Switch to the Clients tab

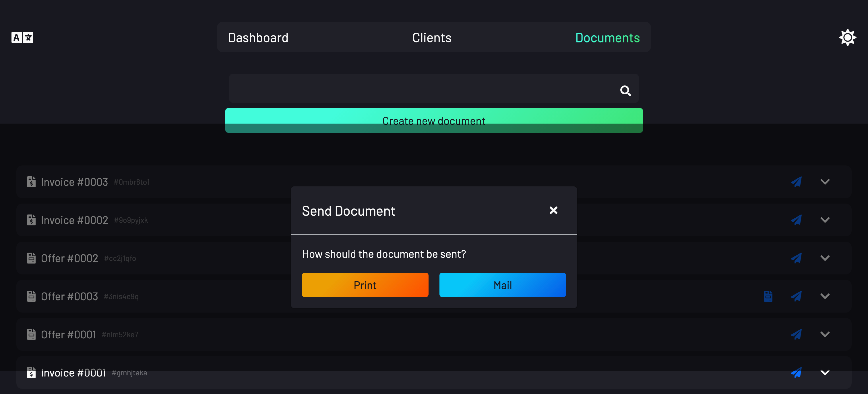pyautogui.click(x=432, y=38)
